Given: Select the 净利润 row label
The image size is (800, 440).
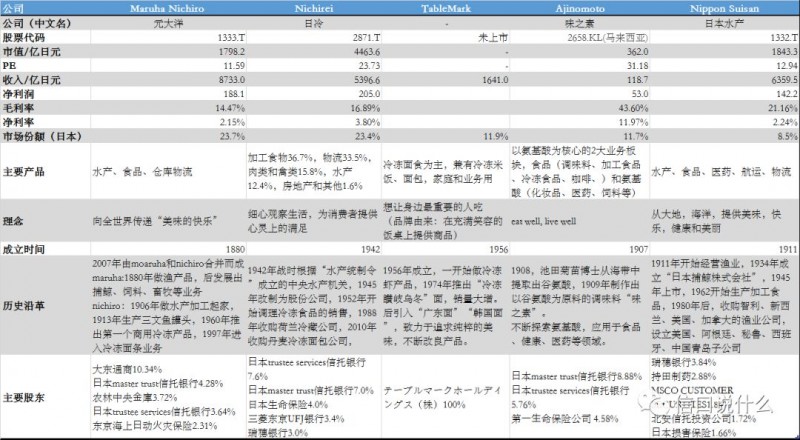Looking at the screenshot, I should [x=18, y=94].
